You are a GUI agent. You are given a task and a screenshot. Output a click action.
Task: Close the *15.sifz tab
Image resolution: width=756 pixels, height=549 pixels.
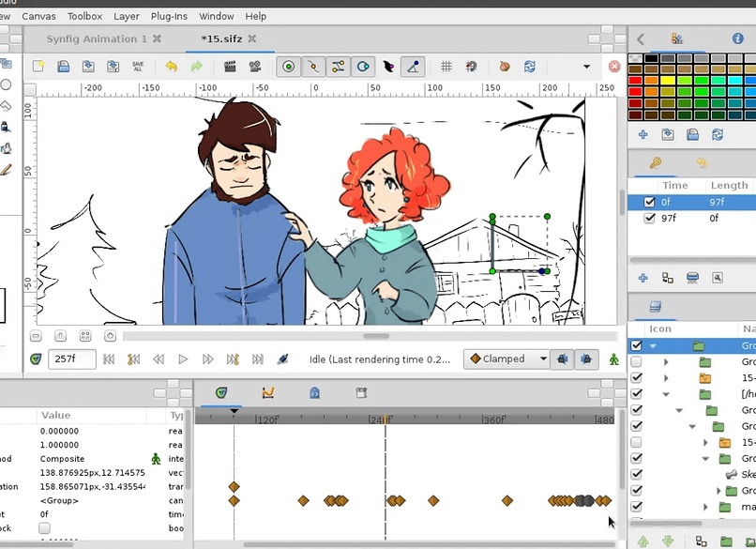[252, 38]
